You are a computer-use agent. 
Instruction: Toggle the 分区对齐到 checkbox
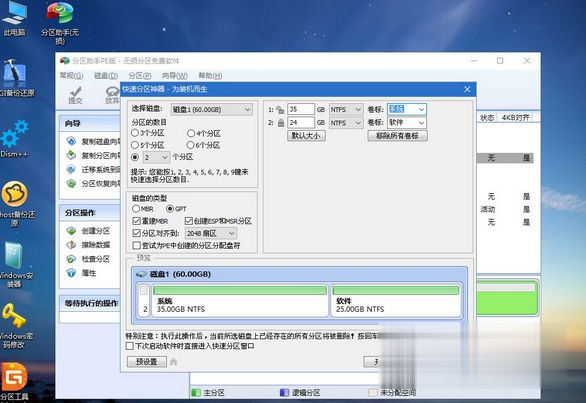coord(136,233)
